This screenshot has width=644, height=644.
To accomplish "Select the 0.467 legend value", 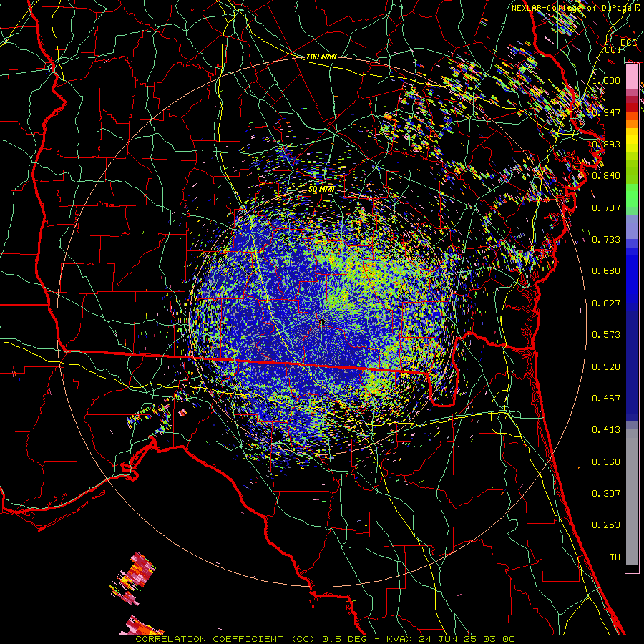I will (x=606, y=398).
